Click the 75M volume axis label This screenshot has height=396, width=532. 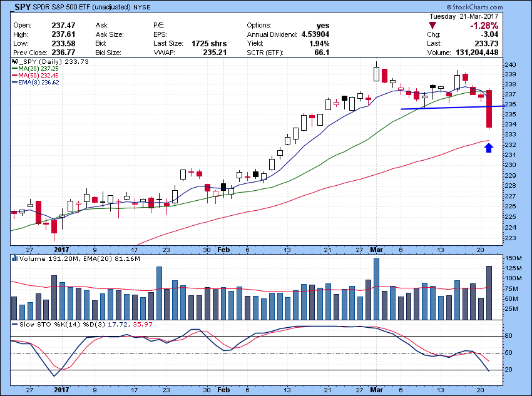(x=511, y=289)
